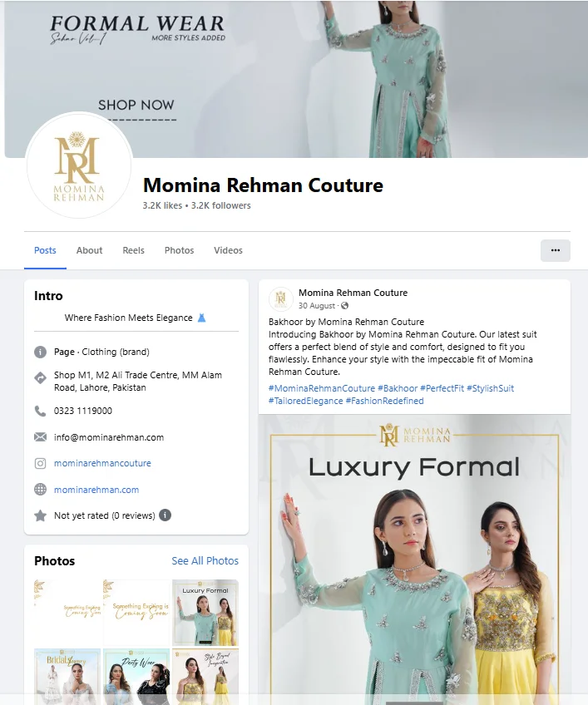The image size is (588, 705).
Task: Click the Momina Rehman profile logo picture
Action: (x=79, y=166)
